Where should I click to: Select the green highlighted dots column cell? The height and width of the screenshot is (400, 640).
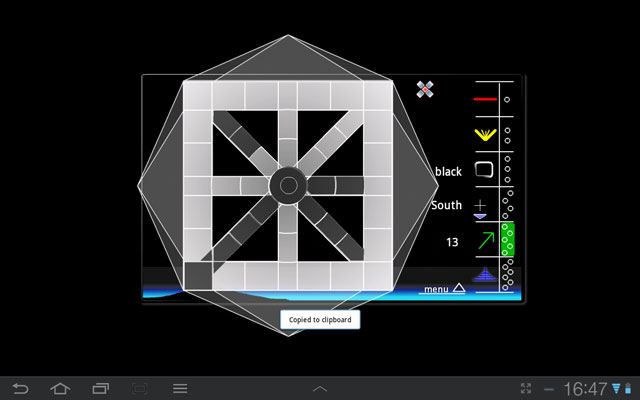tap(507, 239)
